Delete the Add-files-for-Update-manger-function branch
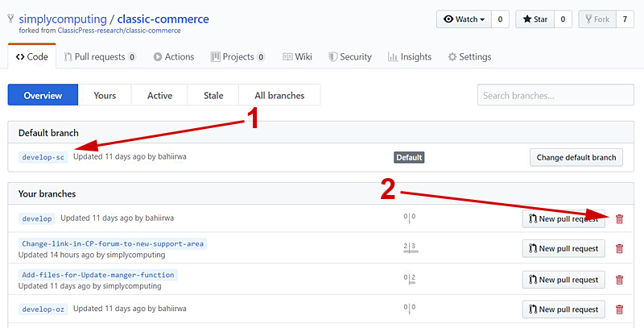 pos(619,280)
